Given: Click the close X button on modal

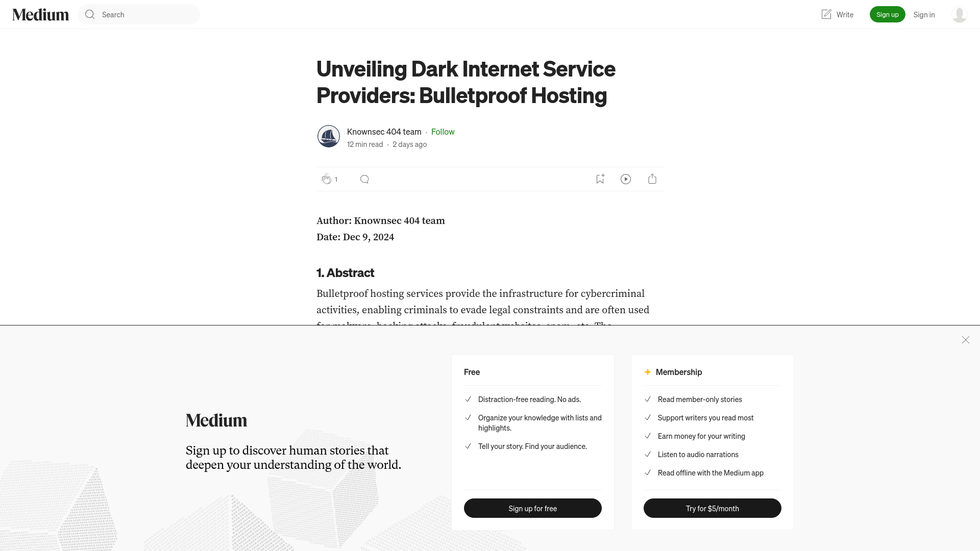Looking at the screenshot, I should point(965,340).
